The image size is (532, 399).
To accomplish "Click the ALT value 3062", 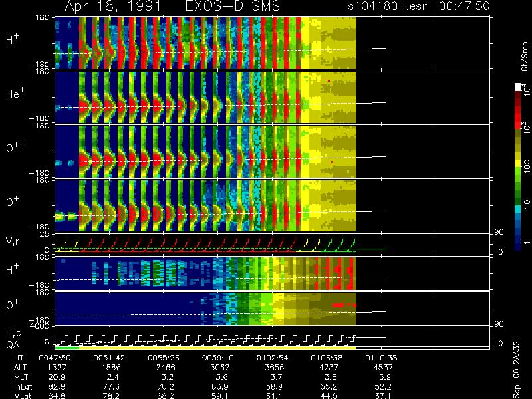I will [x=220, y=368].
